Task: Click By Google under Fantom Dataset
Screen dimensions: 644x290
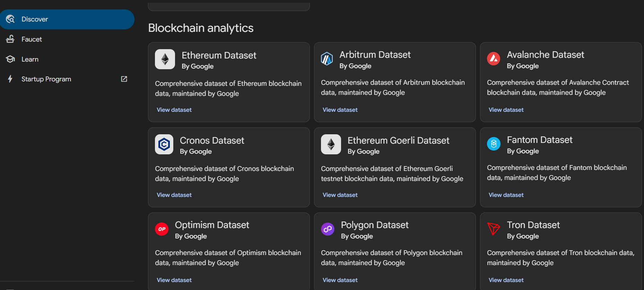Action: pyautogui.click(x=523, y=151)
